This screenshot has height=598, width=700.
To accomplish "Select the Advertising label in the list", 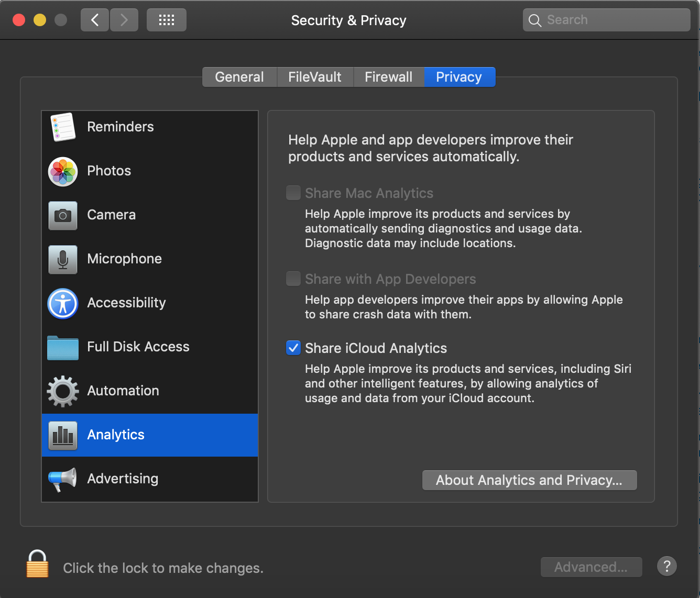I will click(x=123, y=479).
